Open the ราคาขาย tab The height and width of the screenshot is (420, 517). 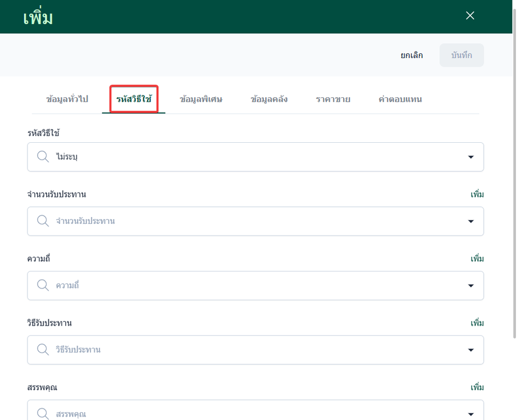tap(333, 99)
